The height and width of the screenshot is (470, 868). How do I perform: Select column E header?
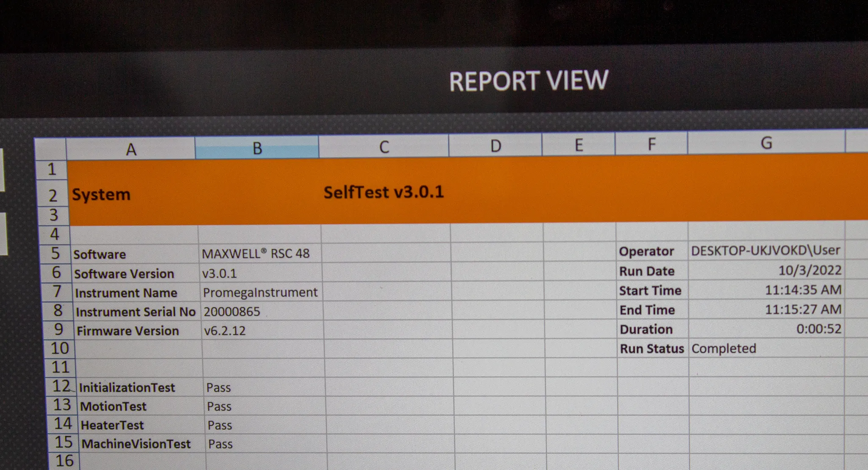pyautogui.click(x=578, y=145)
